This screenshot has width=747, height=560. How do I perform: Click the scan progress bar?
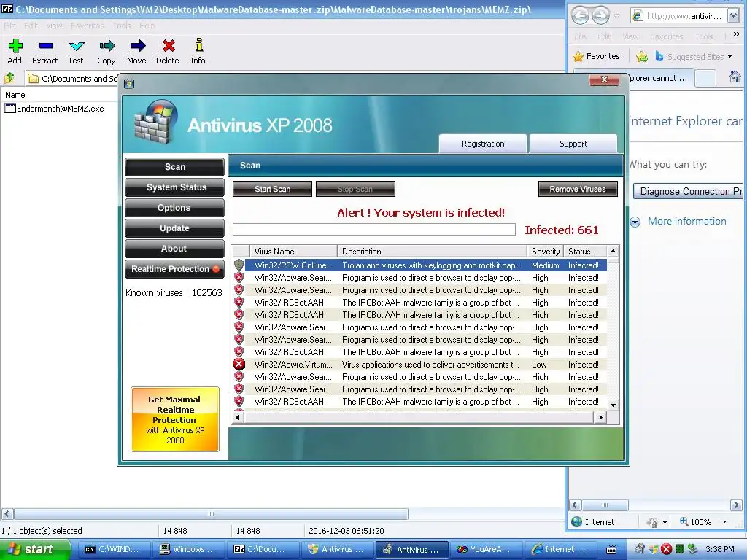[x=374, y=230]
